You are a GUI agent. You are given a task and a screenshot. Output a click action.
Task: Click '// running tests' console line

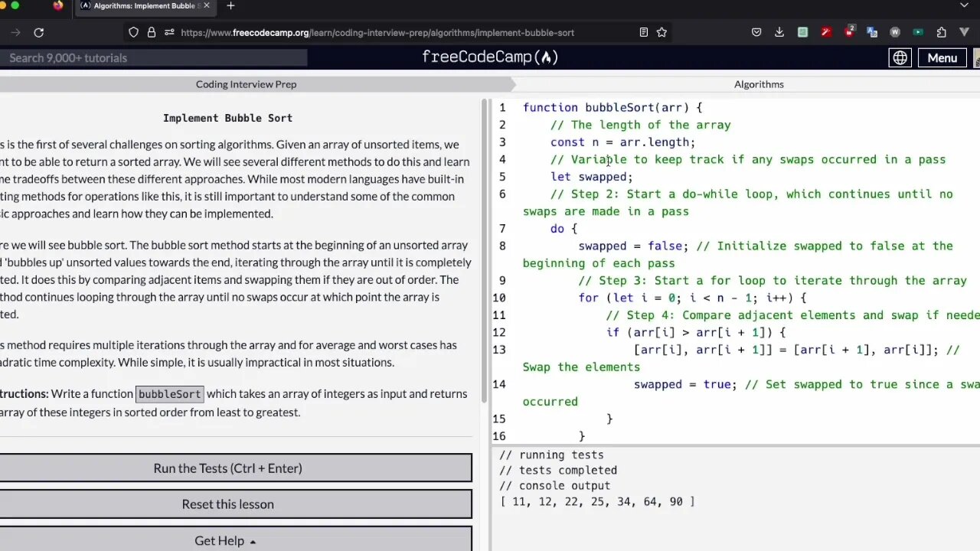pyautogui.click(x=551, y=455)
